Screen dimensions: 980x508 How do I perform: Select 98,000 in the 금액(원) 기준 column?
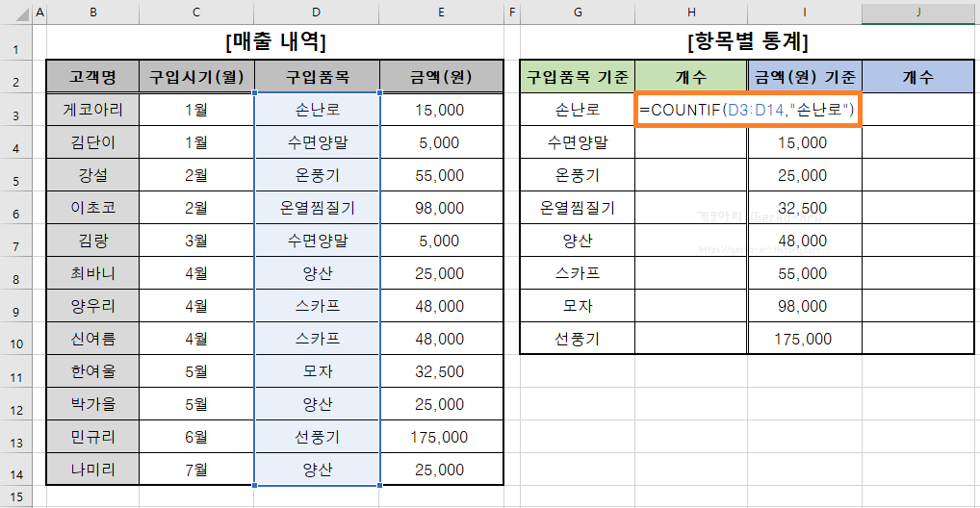coord(805,306)
